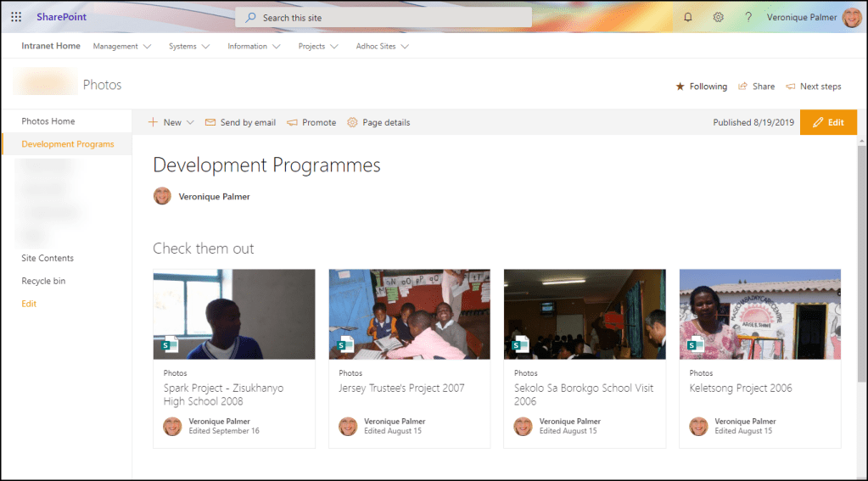Open the Keletsong Project 2006 thumbnail
Image resolution: width=868 pixels, height=481 pixels.
(x=759, y=314)
